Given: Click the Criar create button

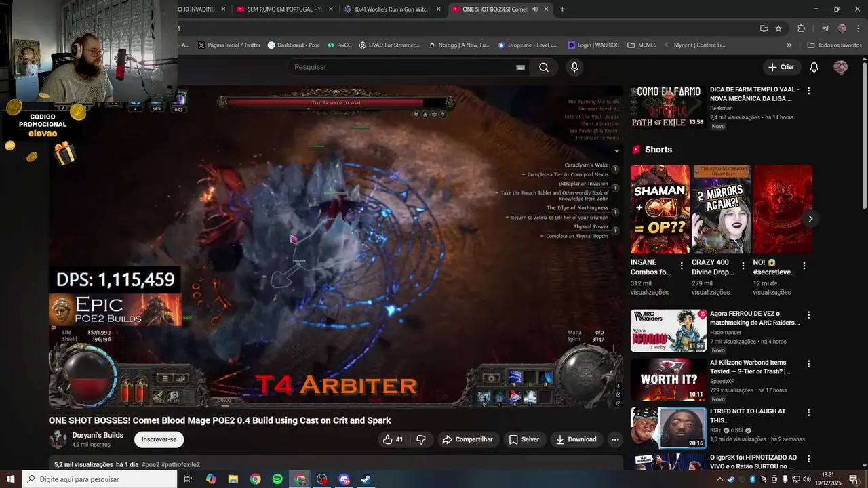Looking at the screenshot, I should (781, 67).
